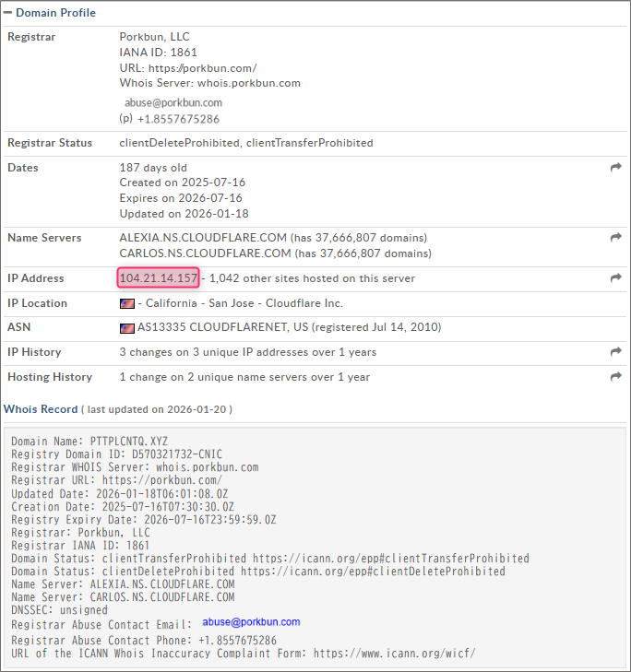Click the US flag in the IP Location row

[x=126, y=303]
